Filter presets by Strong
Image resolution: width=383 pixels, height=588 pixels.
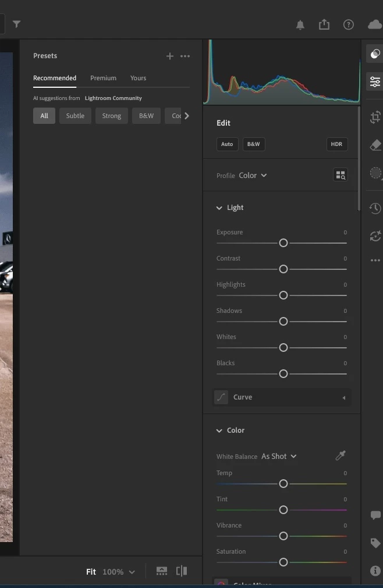[111, 116]
